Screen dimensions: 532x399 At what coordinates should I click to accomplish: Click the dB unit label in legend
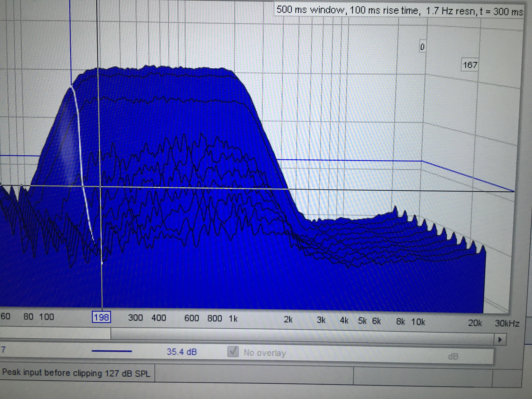pyautogui.click(x=453, y=356)
